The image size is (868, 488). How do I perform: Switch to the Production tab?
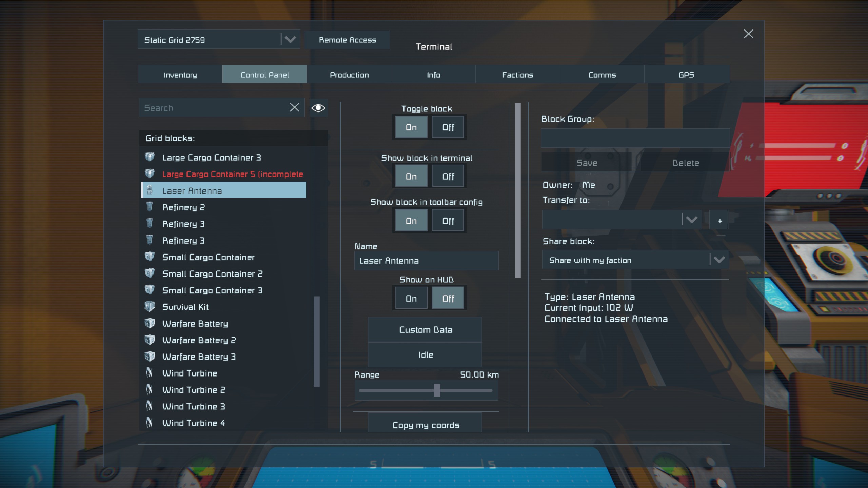click(349, 75)
